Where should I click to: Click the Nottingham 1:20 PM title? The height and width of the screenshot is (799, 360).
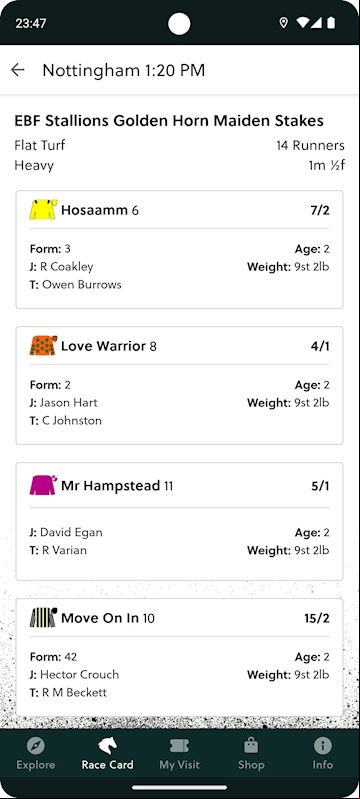point(124,70)
